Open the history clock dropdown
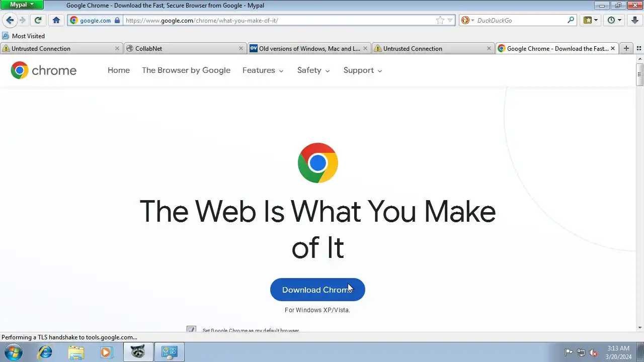Screen dimensions: 644x362 click(614, 20)
